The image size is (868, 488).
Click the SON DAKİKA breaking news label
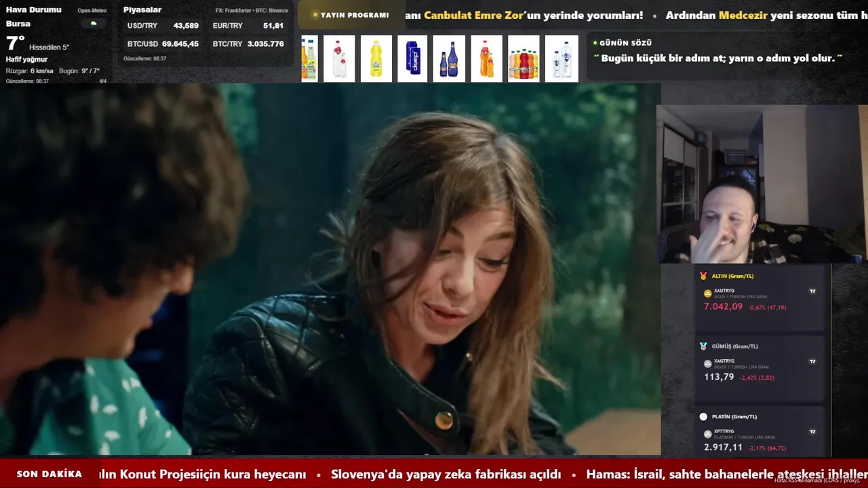(50, 474)
